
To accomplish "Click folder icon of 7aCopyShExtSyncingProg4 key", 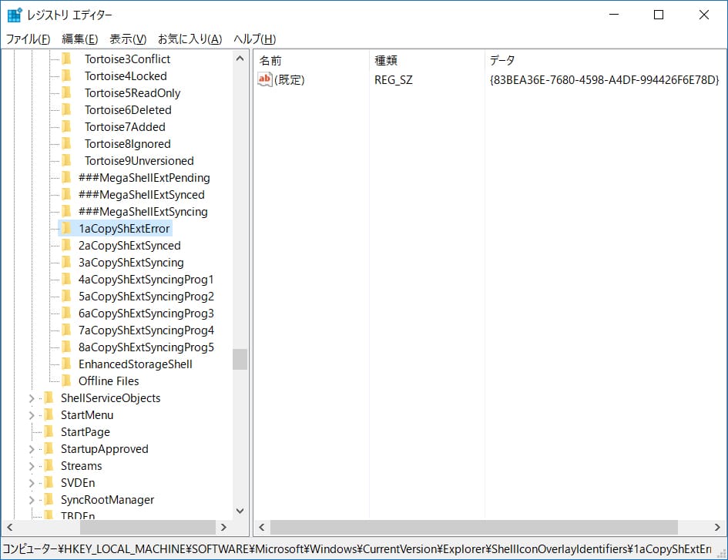I will pos(67,330).
